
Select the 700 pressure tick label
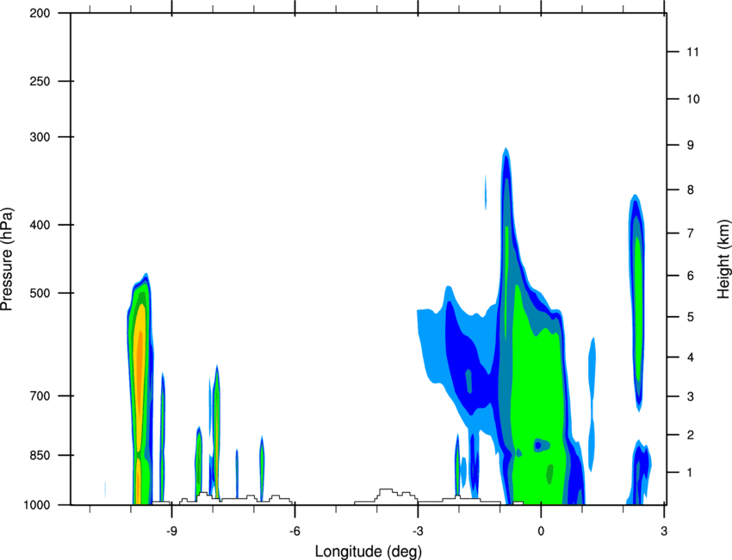(x=40, y=395)
